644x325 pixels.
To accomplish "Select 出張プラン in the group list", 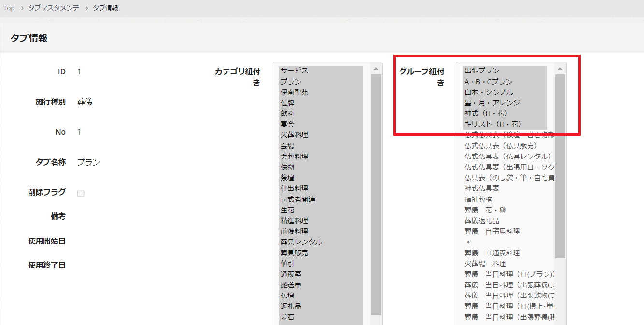I will pyautogui.click(x=482, y=71).
